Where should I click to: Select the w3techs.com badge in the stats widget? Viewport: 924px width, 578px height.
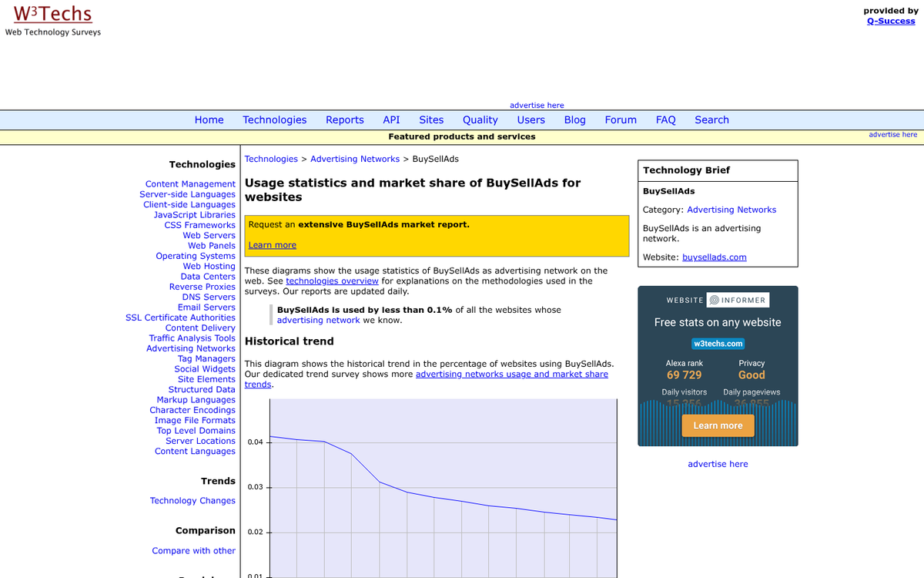tap(718, 344)
